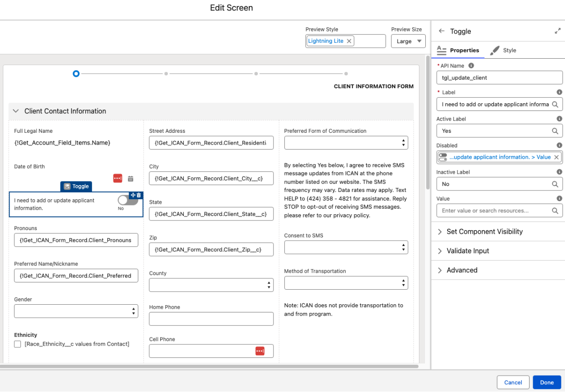Click the blue Toggle component label badge

pos(76,186)
